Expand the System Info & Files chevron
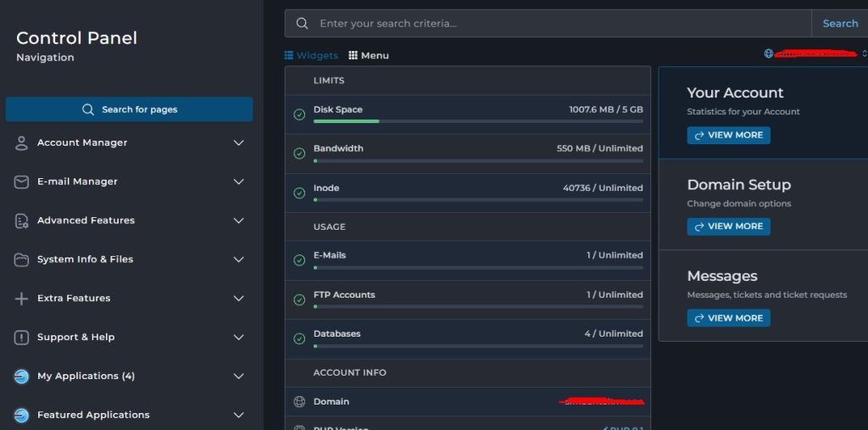The height and width of the screenshot is (430, 868). (238, 260)
